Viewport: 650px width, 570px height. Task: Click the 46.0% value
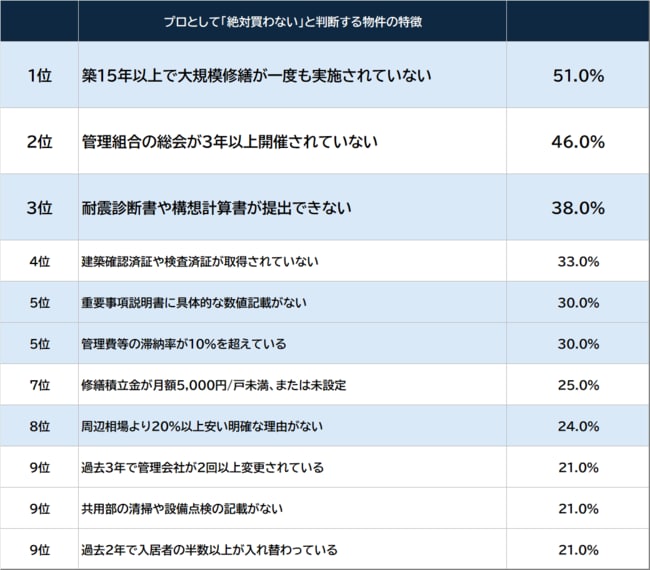(577, 141)
